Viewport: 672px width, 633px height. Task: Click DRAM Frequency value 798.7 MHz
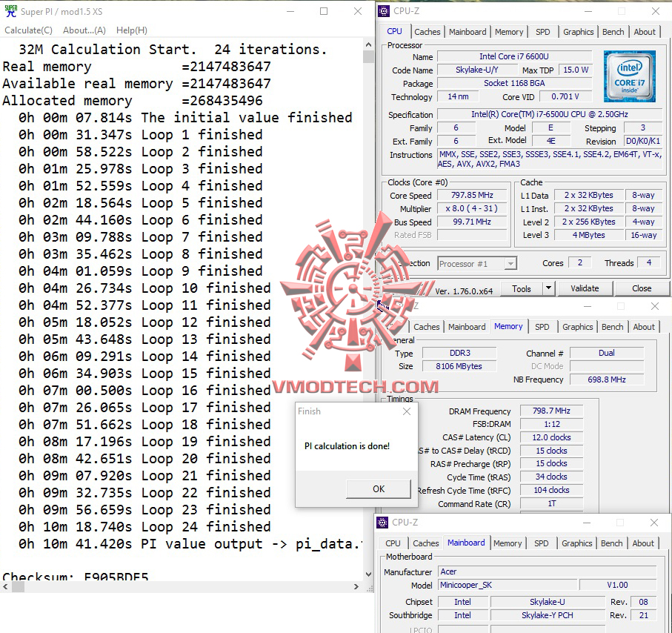tap(551, 411)
